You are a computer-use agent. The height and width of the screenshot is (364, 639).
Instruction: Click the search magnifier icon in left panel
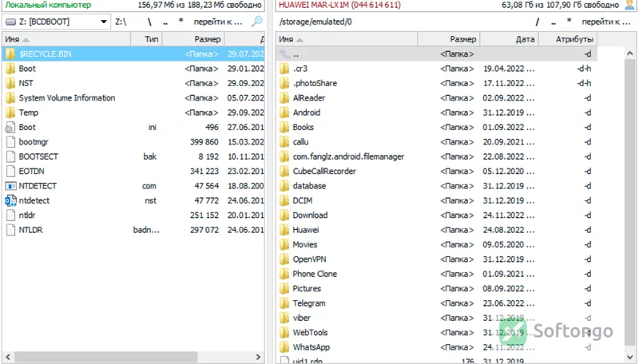pyautogui.click(x=256, y=22)
